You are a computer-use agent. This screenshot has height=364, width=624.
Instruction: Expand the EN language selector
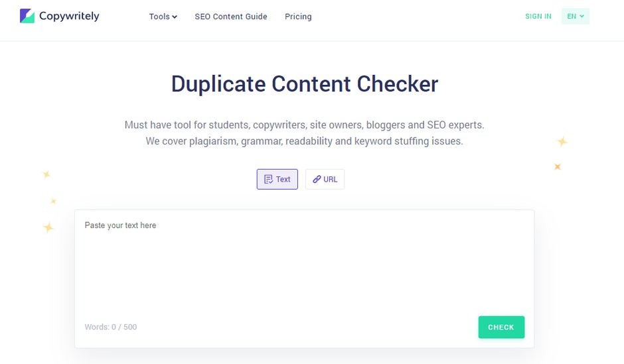point(575,17)
